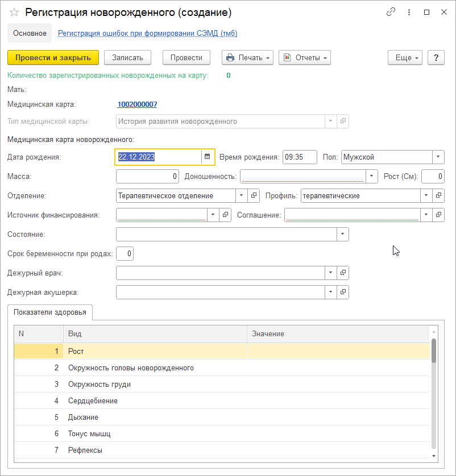Open Отделение record using its open button
Viewport: 456px width, 476px height.
[x=254, y=195]
